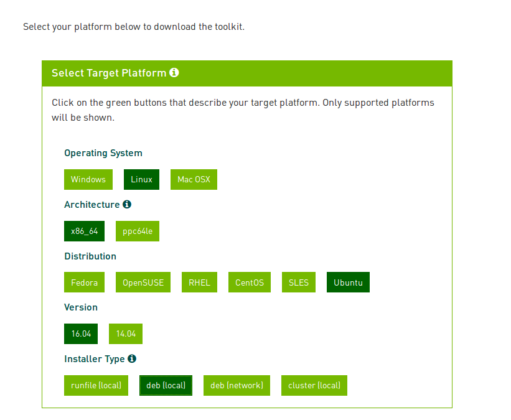Image resolution: width=511 pixels, height=420 pixels.
Task: Choose runfile (local) installer
Action: coord(96,385)
